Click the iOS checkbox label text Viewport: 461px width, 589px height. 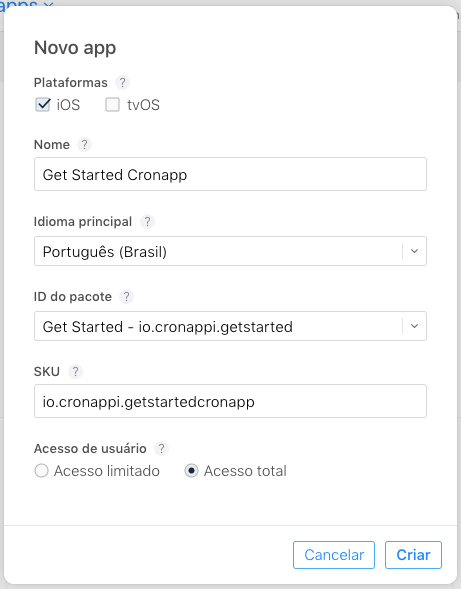coord(68,105)
